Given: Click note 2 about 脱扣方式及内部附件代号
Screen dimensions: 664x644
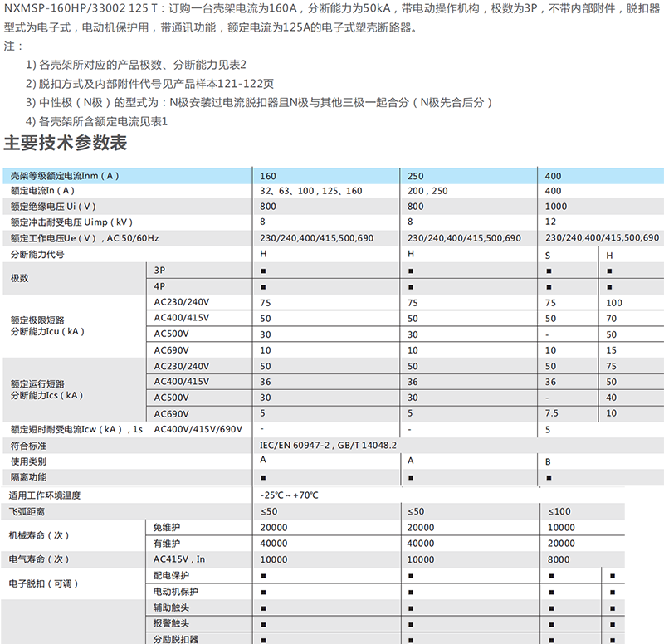Looking at the screenshot, I should click(x=149, y=84).
